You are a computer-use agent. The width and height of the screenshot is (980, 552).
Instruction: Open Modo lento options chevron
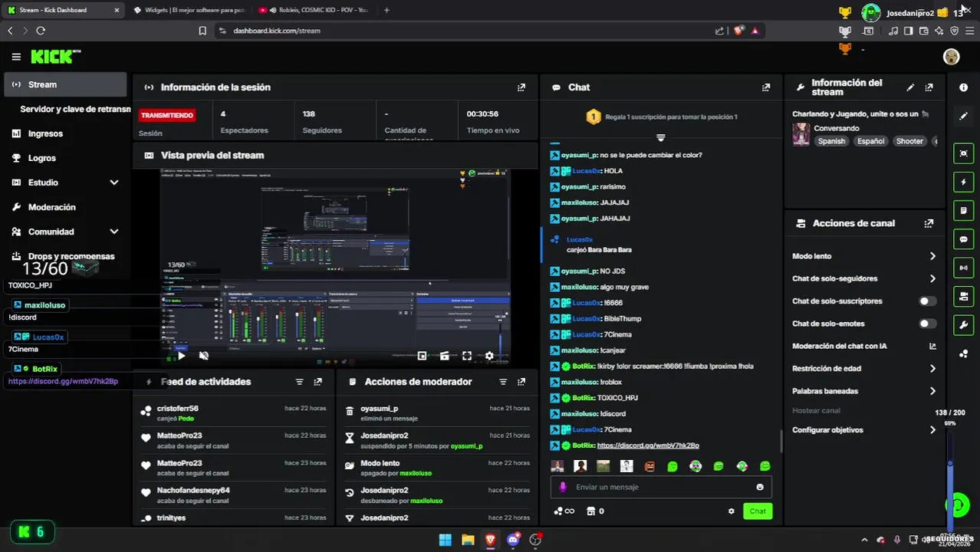coord(932,256)
